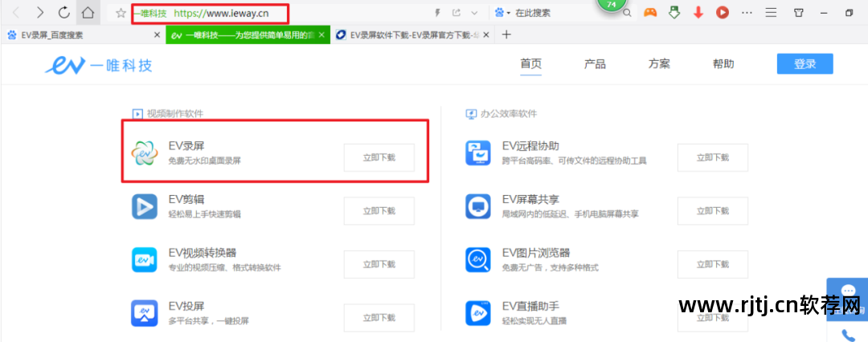The height and width of the screenshot is (342, 868).
Task: Open the browser home page icon
Action: point(88,12)
